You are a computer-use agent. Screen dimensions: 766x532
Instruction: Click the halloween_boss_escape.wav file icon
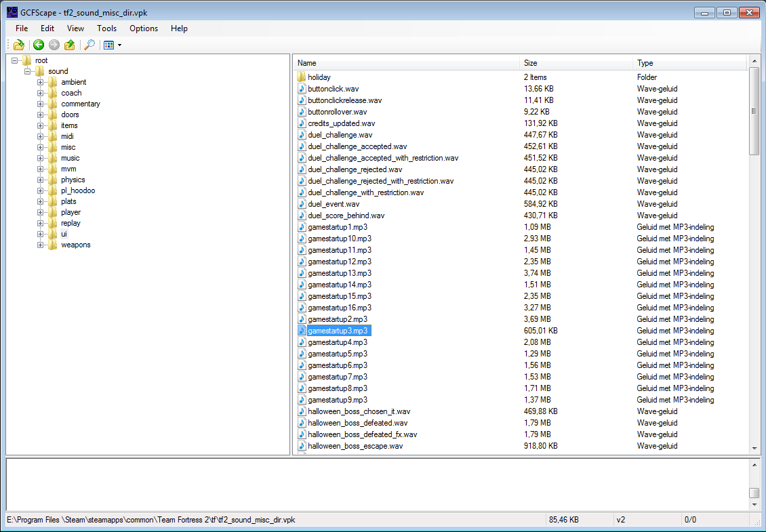(x=302, y=446)
